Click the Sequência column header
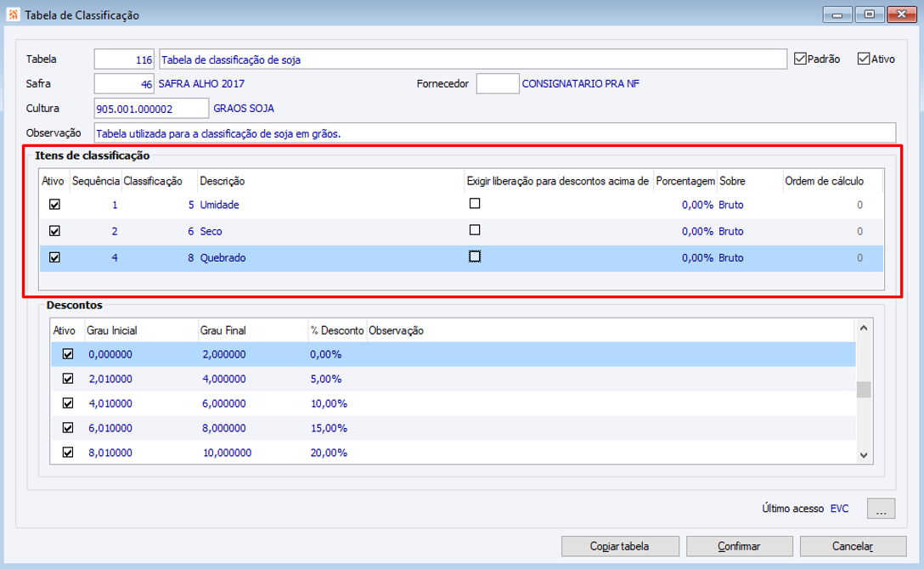 click(x=95, y=181)
